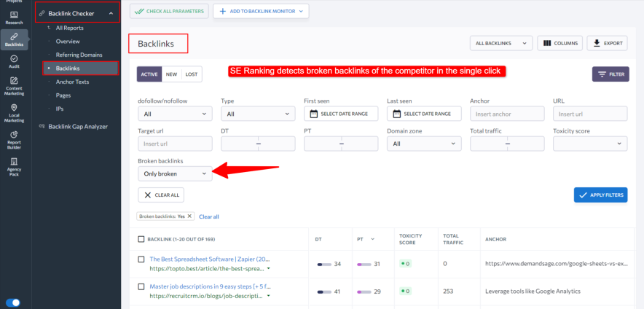
Task: Open the dofollow/nofollow dropdown
Action: (x=175, y=114)
